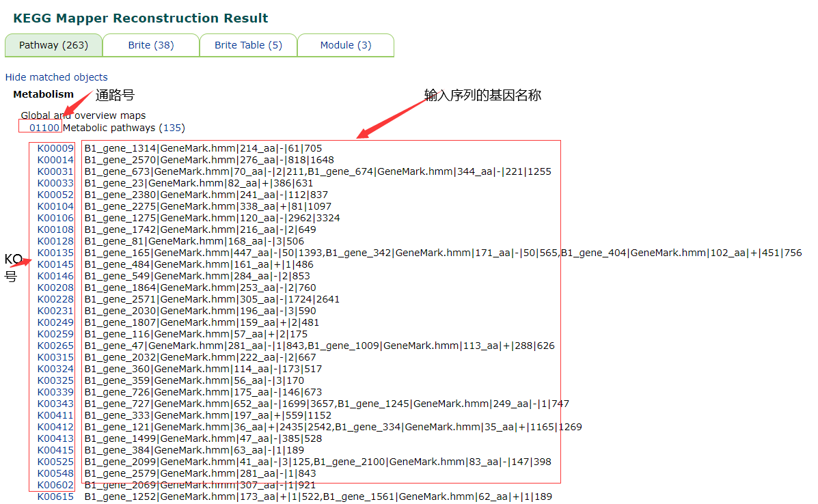Select gene text B1_gene_2570 row

pos(209,160)
